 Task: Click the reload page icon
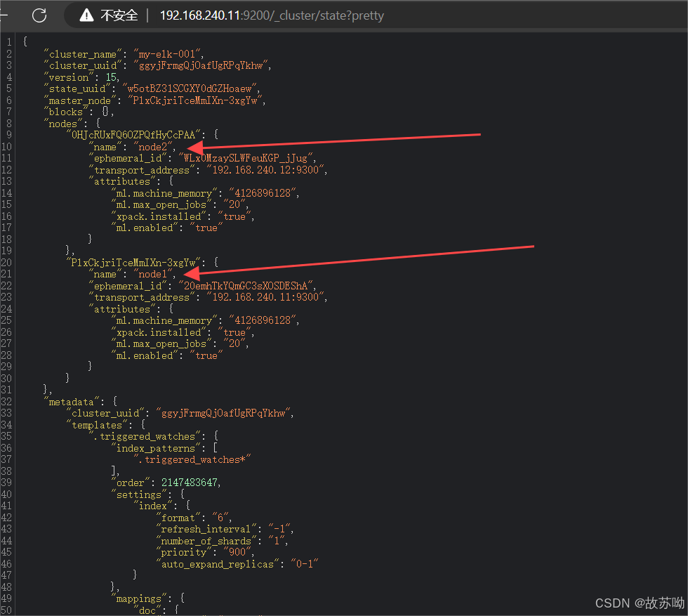tap(39, 15)
